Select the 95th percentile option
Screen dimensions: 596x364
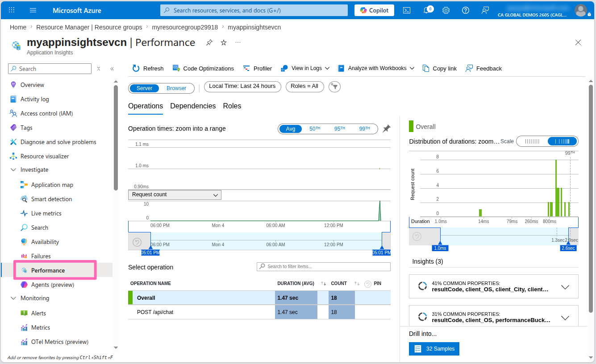pyautogui.click(x=340, y=129)
